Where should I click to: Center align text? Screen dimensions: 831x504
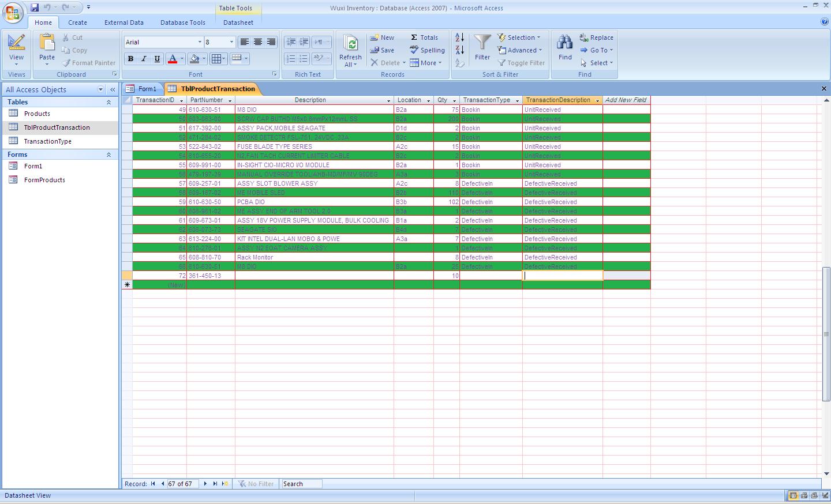click(258, 42)
